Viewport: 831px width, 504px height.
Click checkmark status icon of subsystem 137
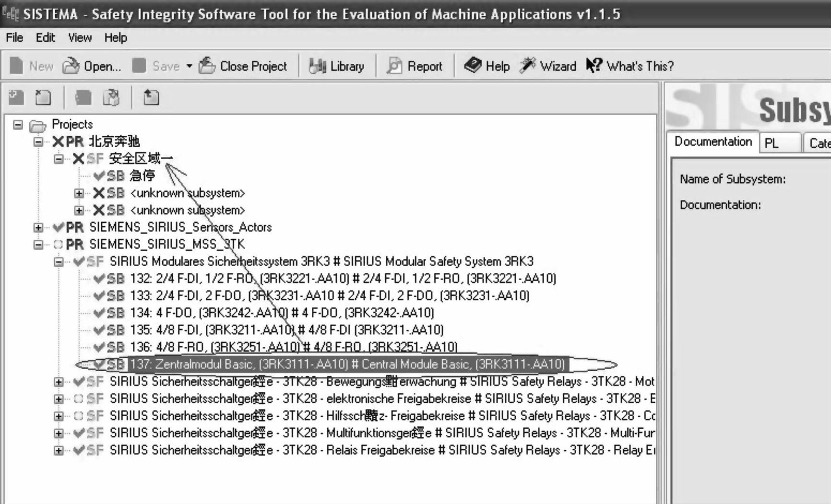tap(99, 364)
